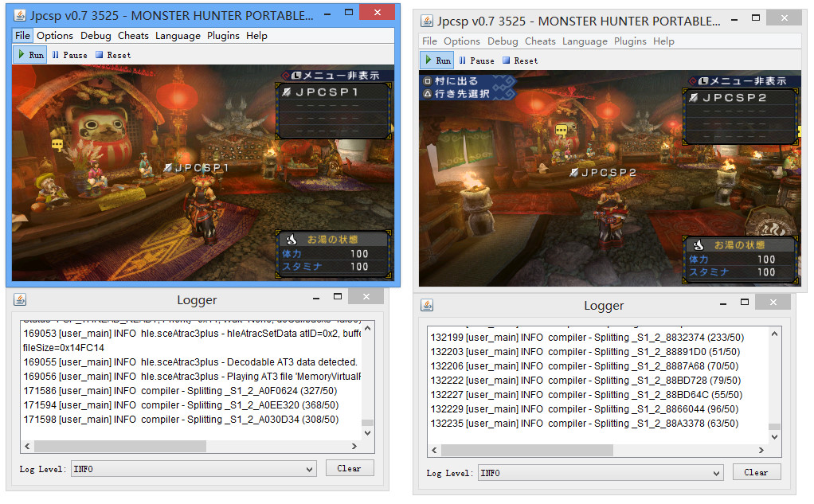This screenshot has height=504, width=814.
Task: Click Reset in the right Jpcsp toolbar
Action: (x=519, y=61)
